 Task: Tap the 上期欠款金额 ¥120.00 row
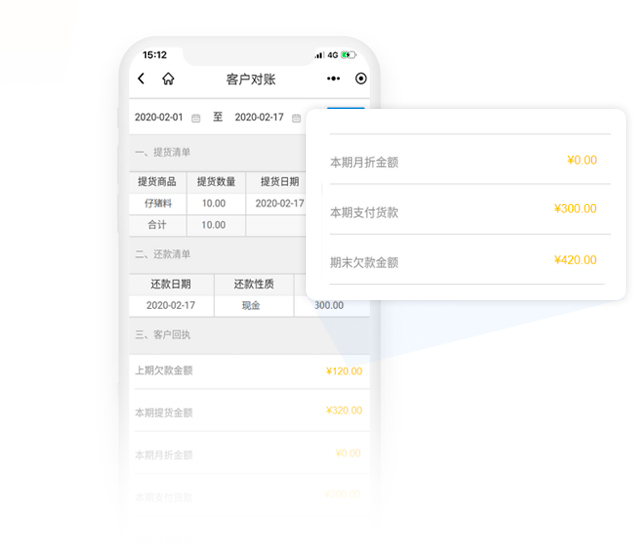click(x=249, y=371)
